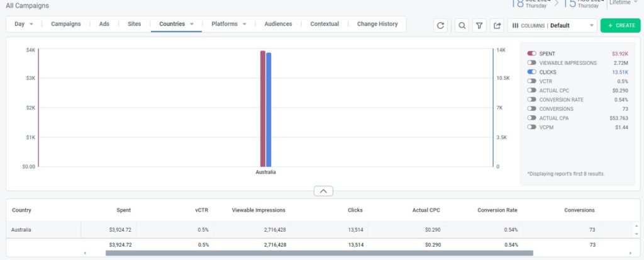Click the export/share icon
Screen dimensions: 644x260
coord(497,26)
